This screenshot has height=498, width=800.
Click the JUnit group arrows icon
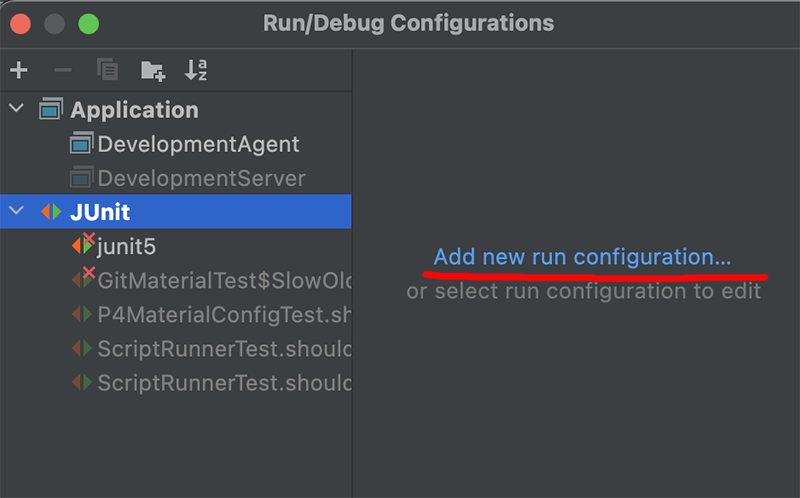click(x=51, y=211)
